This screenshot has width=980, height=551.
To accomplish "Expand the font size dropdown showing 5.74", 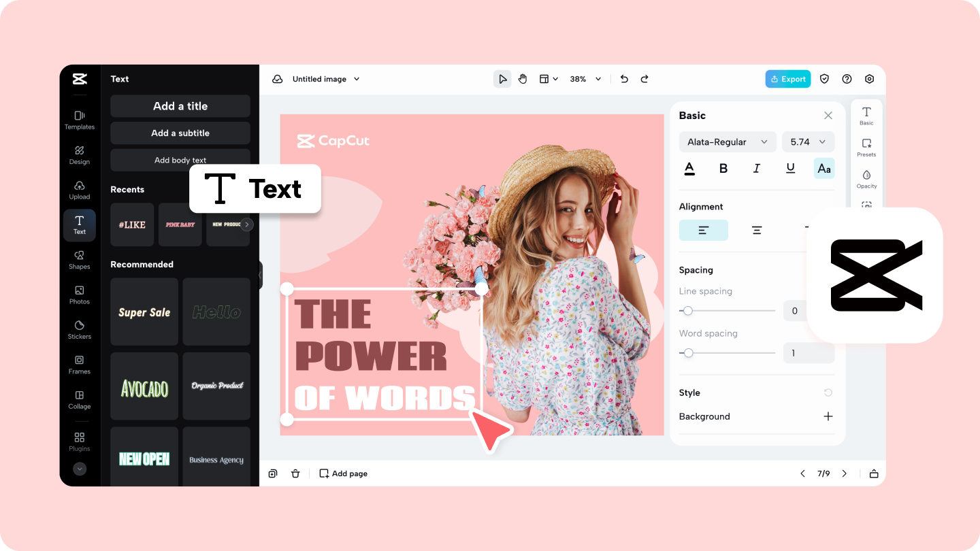I will (x=808, y=141).
